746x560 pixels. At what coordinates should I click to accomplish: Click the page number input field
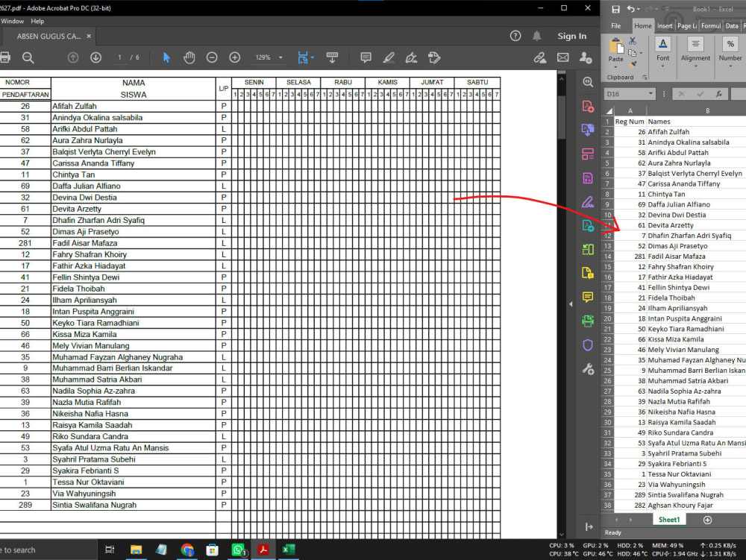[120, 57]
